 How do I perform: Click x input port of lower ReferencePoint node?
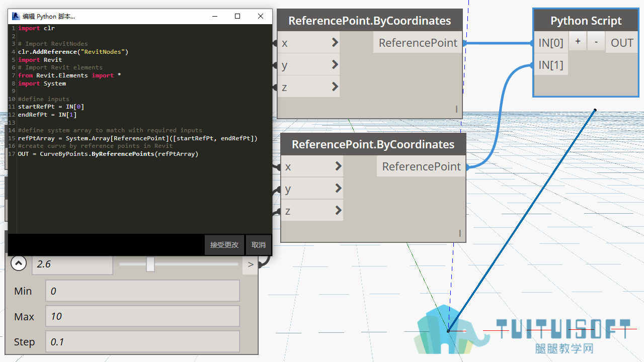[x=312, y=166]
